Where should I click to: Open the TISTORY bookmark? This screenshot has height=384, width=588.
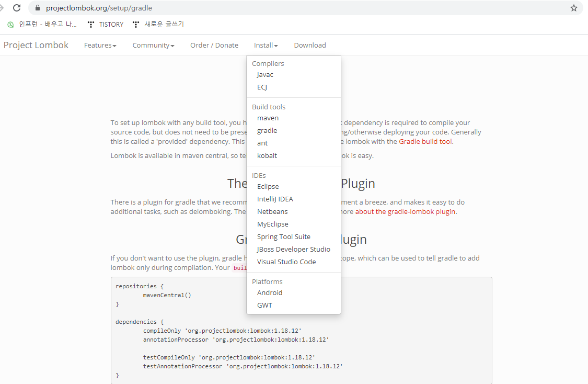click(x=106, y=25)
